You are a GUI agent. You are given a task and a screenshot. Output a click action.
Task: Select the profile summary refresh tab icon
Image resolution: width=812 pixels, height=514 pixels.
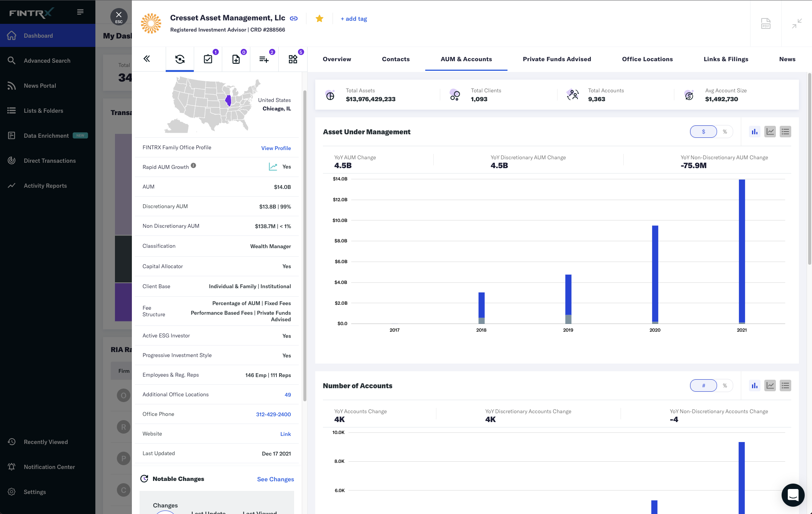180,59
